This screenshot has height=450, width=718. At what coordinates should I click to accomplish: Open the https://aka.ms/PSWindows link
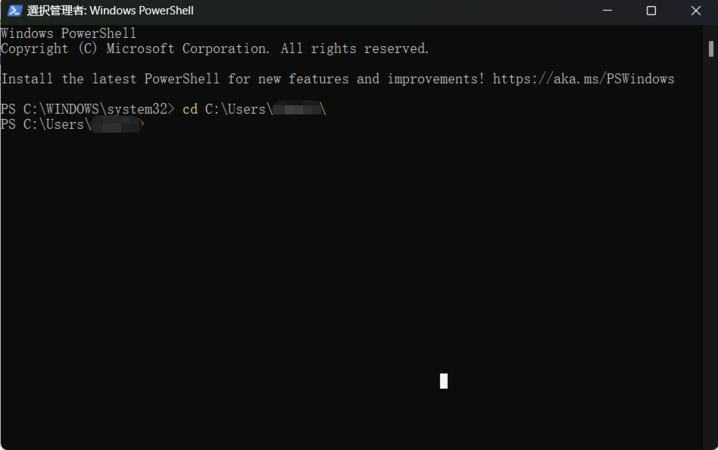tap(583, 79)
